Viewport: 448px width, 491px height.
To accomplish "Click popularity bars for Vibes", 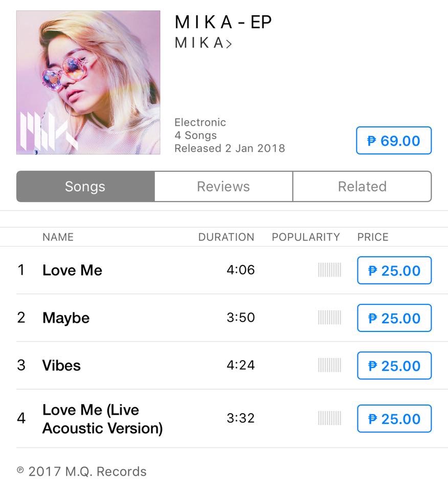I will 329,365.
